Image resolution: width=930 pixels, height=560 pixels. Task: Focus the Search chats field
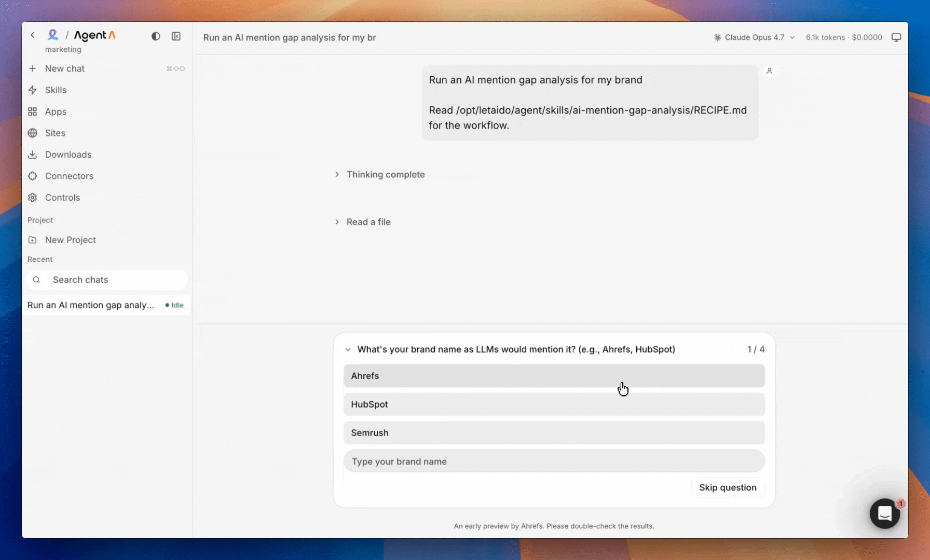[106, 280]
